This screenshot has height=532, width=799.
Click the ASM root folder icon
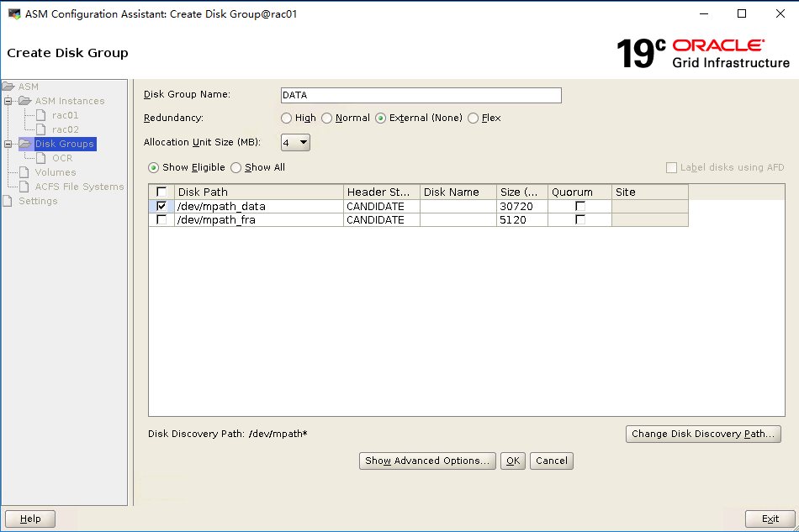point(8,87)
